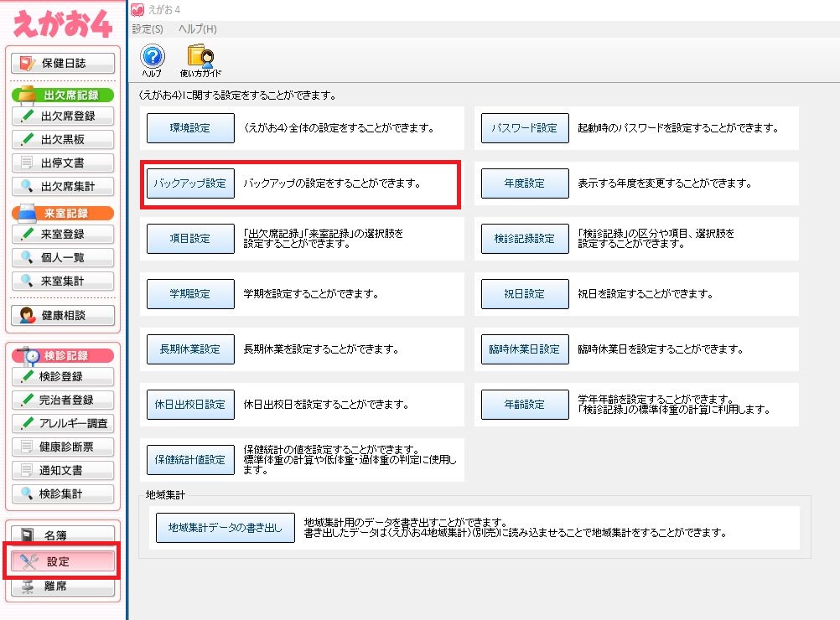
Task: Open 個人一覧 in the sidebar
Action: tap(63, 258)
